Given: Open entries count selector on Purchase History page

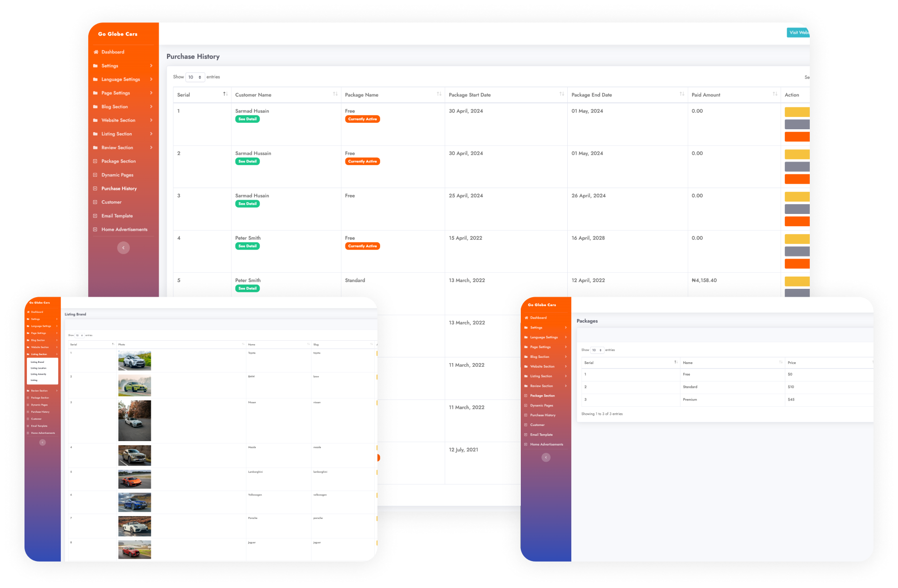Looking at the screenshot, I should [195, 77].
